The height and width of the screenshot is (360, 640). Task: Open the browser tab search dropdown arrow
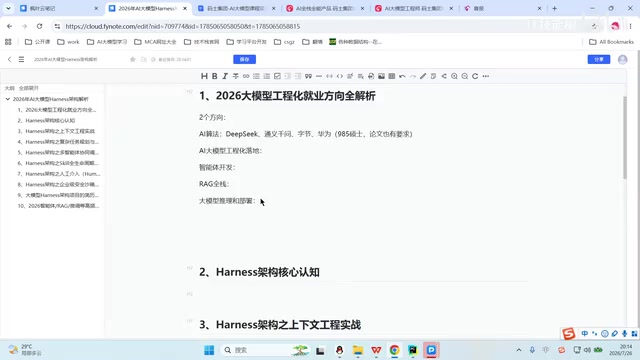click(8, 8)
